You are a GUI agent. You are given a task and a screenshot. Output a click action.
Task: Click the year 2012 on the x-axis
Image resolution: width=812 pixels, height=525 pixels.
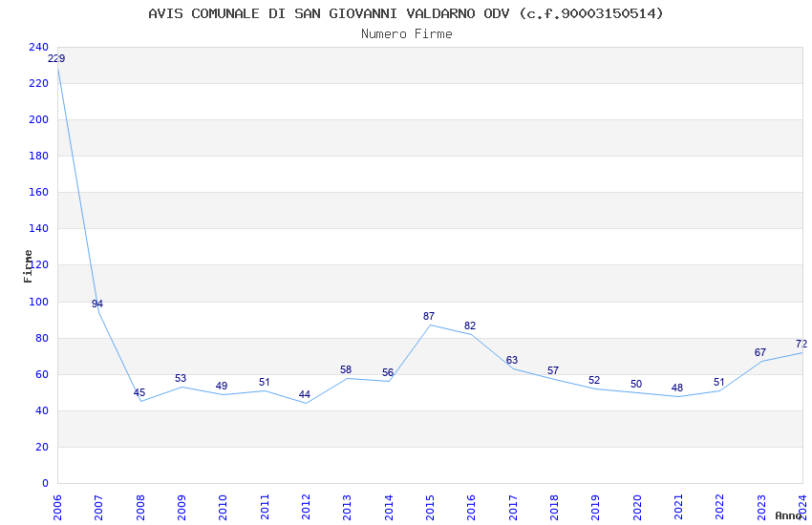[x=306, y=508]
